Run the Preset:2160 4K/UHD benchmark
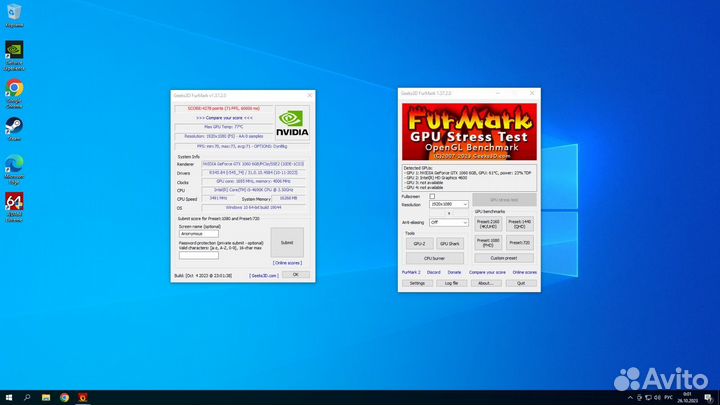The width and height of the screenshot is (720, 405). tap(488, 224)
